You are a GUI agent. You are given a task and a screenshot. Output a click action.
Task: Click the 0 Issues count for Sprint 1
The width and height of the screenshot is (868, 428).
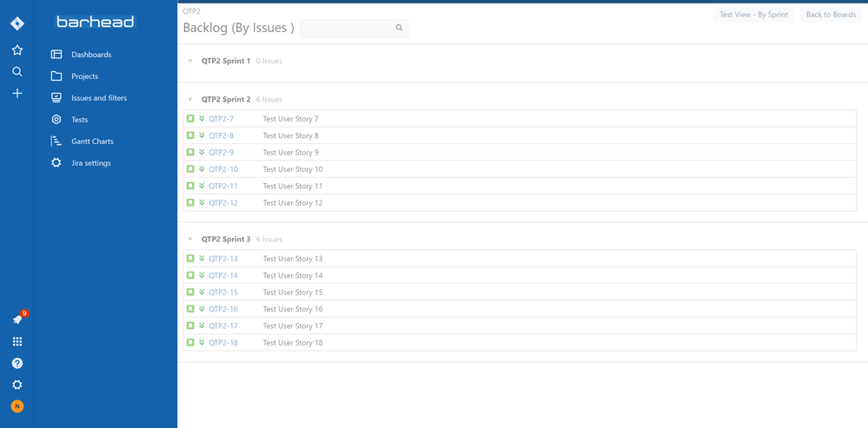(x=269, y=61)
